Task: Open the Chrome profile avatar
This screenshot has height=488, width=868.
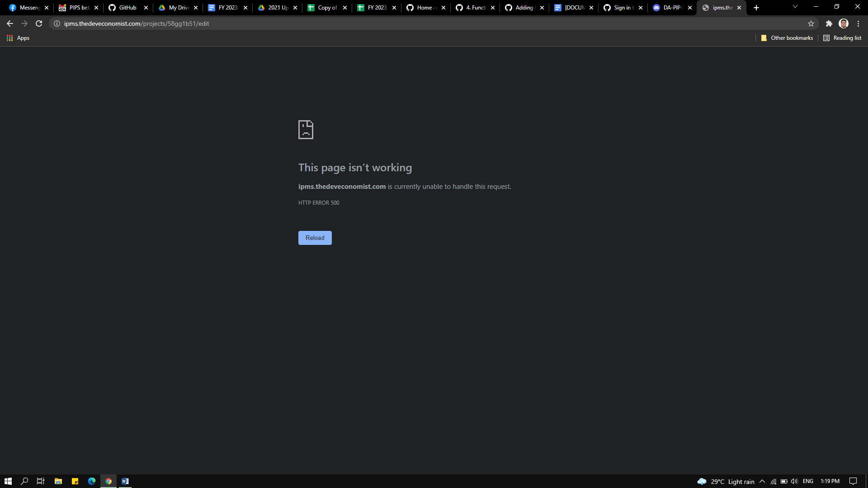Action: tap(844, 23)
